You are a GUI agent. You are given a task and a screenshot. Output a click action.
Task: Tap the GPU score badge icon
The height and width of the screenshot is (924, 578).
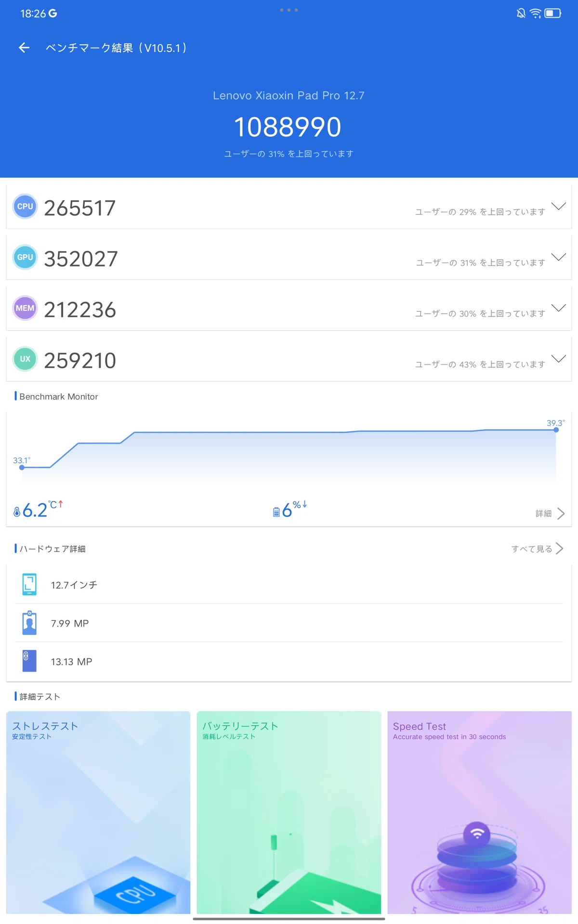tap(25, 257)
